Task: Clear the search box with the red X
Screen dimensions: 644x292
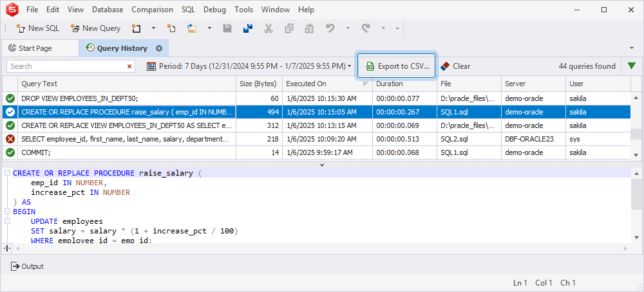Action: point(129,66)
